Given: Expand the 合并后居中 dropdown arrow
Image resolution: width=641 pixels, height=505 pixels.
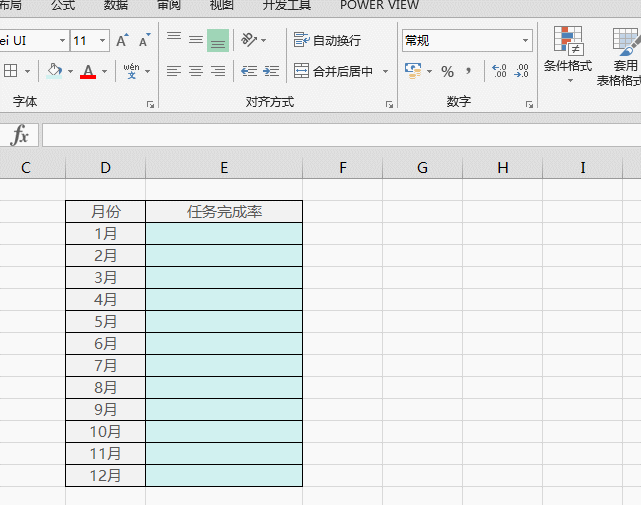Looking at the screenshot, I should 386,72.
